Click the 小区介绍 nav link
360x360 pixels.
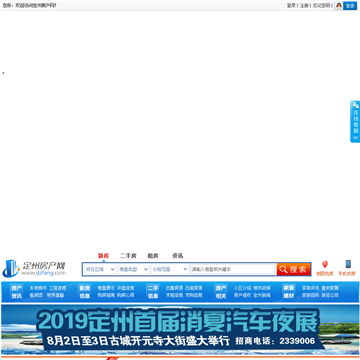coord(242,288)
